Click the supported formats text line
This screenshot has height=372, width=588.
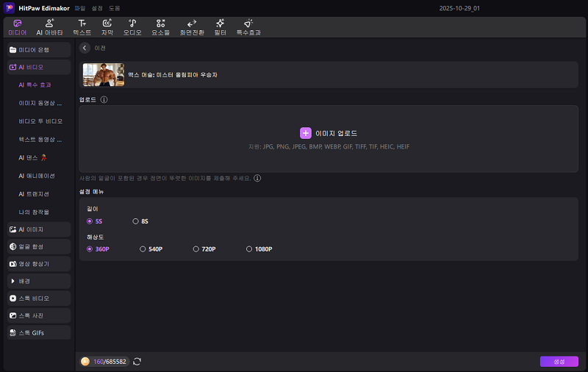329,146
